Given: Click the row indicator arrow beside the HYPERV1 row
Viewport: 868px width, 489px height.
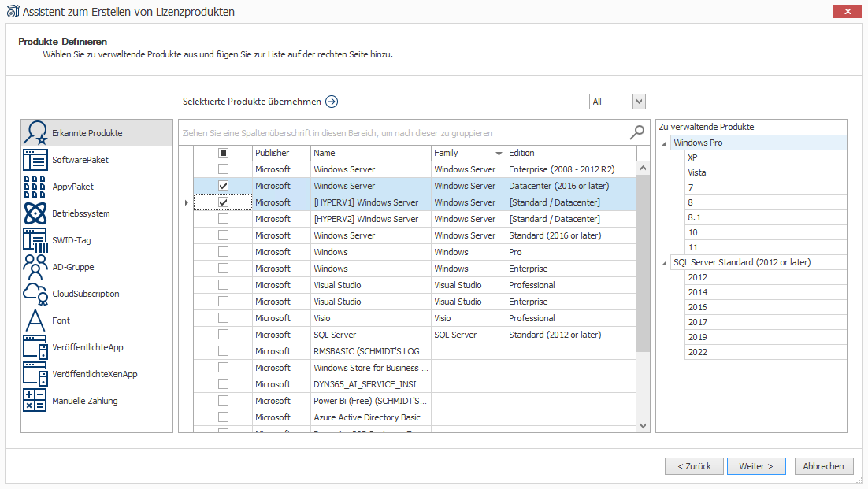Looking at the screenshot, I should tap(186, 202).
